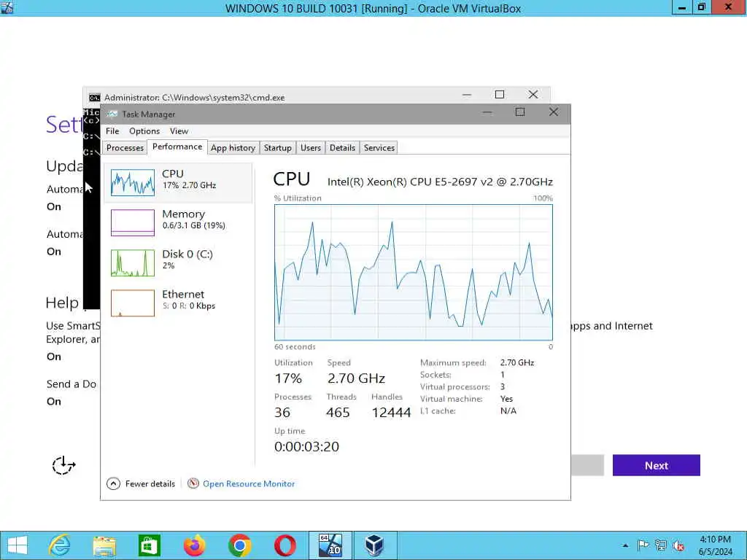The width and height of the screenshot is (747, 560).
Task: Open File Explorer from the taskbar
Action: pyautogui.click(x=104, y=546)
